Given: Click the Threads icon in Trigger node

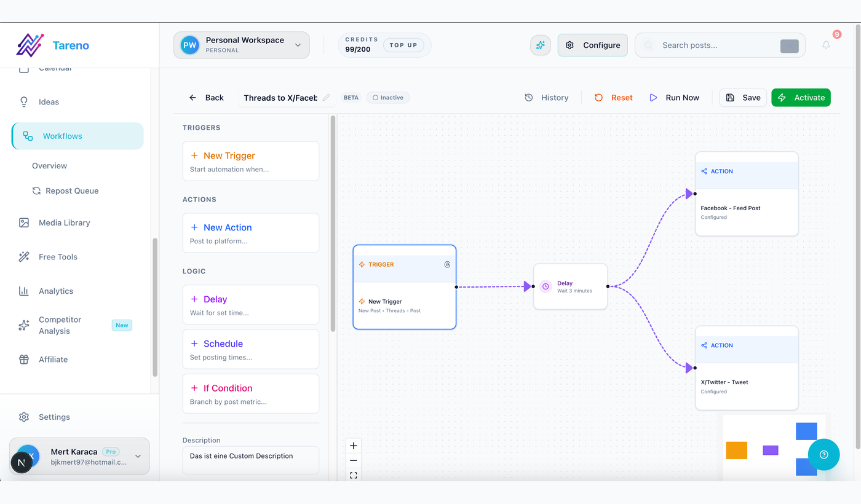Looking at the screenshot, I should pos(447,264).
